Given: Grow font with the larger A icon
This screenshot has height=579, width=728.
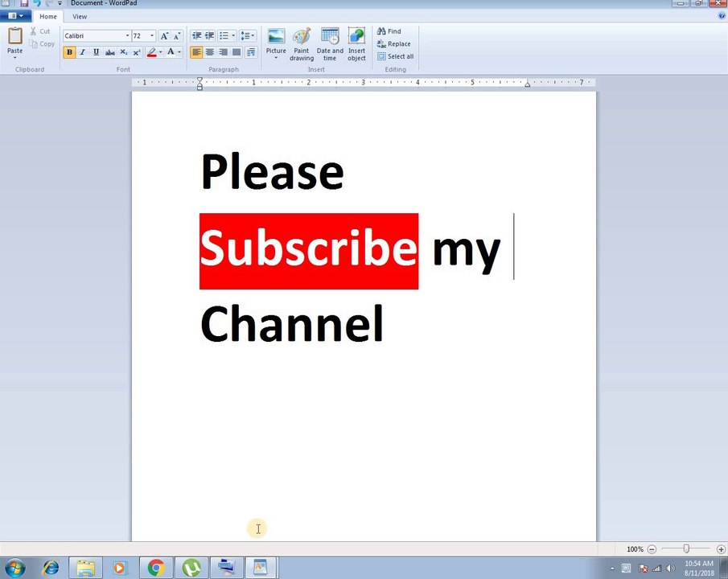Looking at the screenshot, I should (164, 35).
